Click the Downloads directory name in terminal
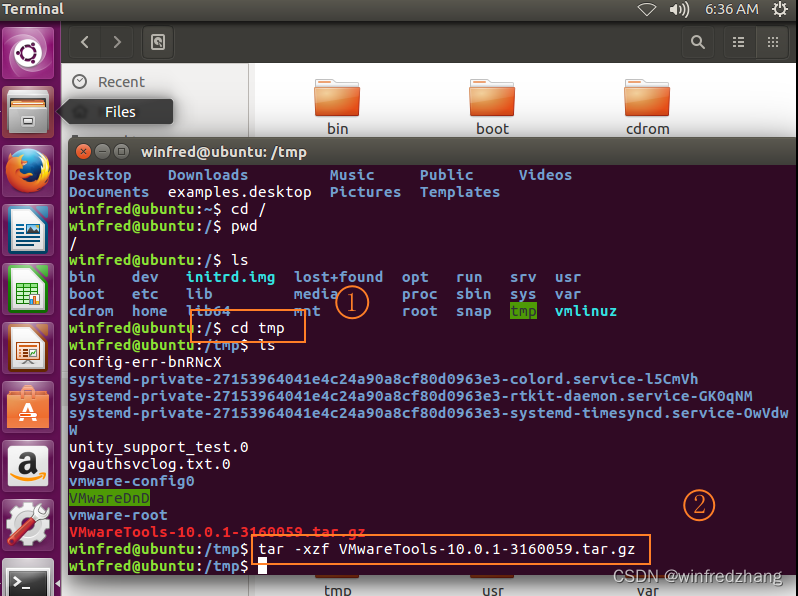 (208, 175)
